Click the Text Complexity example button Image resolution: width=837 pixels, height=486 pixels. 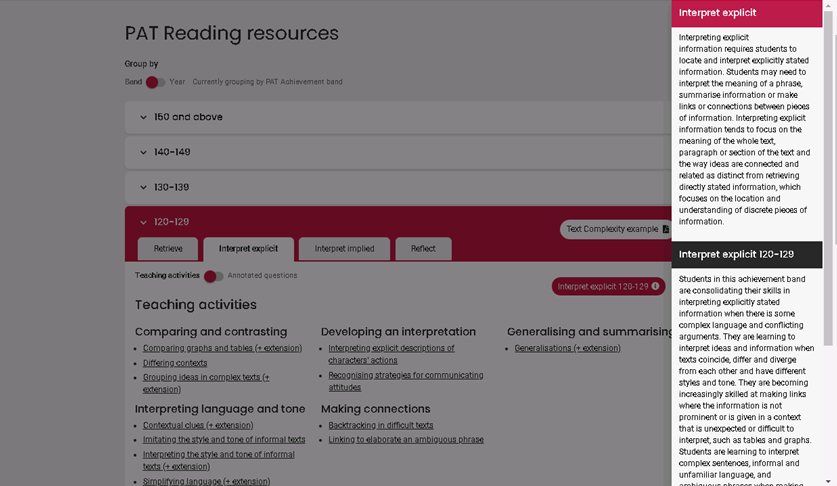click(x=615, y=229)
